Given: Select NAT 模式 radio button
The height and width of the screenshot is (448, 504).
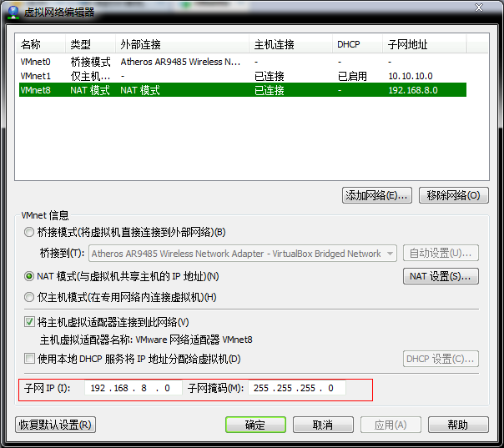Looking at the screenshot, I should [29, 276].
